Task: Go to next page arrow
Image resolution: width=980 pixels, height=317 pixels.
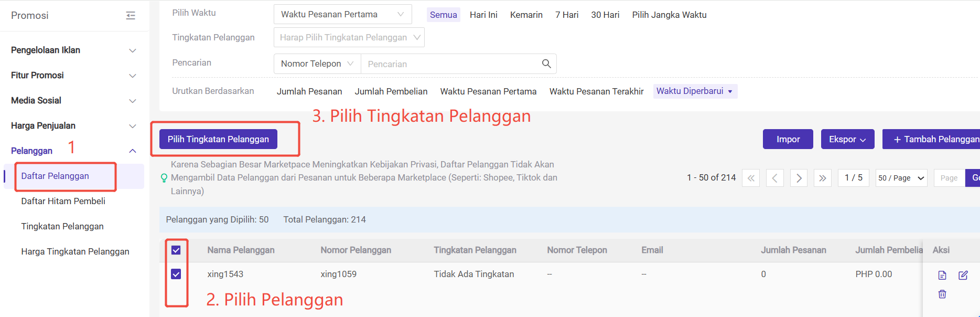Action: (x=799, y=178)
